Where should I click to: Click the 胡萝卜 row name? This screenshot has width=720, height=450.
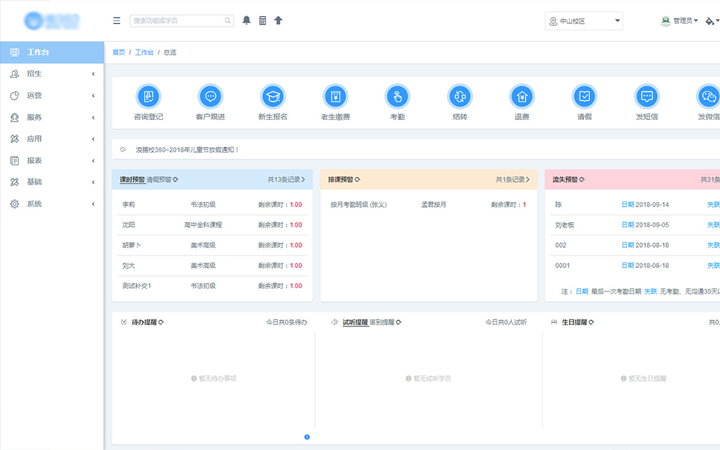click(131, 245)
